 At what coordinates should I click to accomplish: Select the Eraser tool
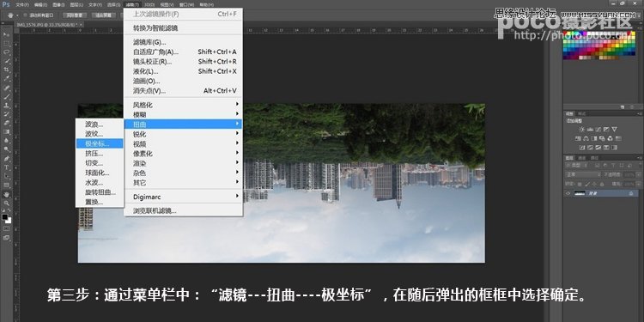click(x=7, y=123)
